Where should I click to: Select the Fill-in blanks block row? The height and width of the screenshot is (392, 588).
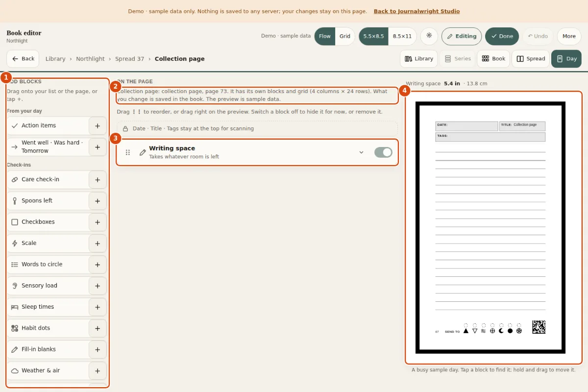(x=48, y=349)
